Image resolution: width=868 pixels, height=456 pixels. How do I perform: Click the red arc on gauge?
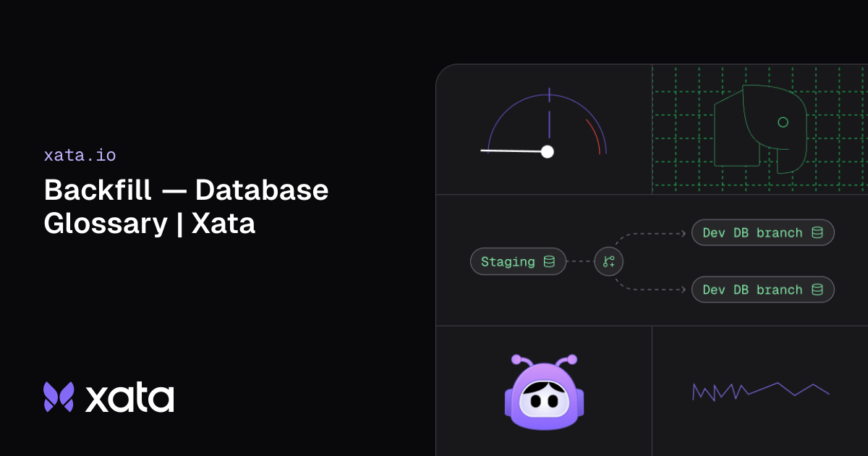click(594, 136)
